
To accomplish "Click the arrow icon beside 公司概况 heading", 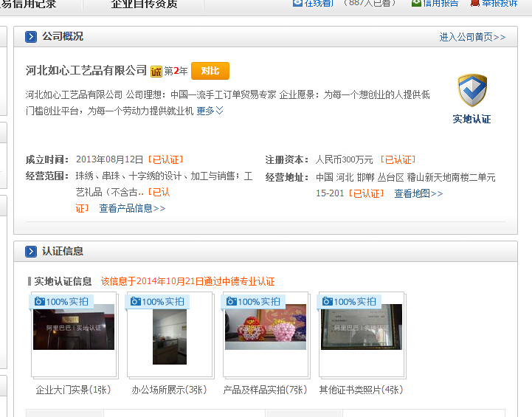I will 31,37.
